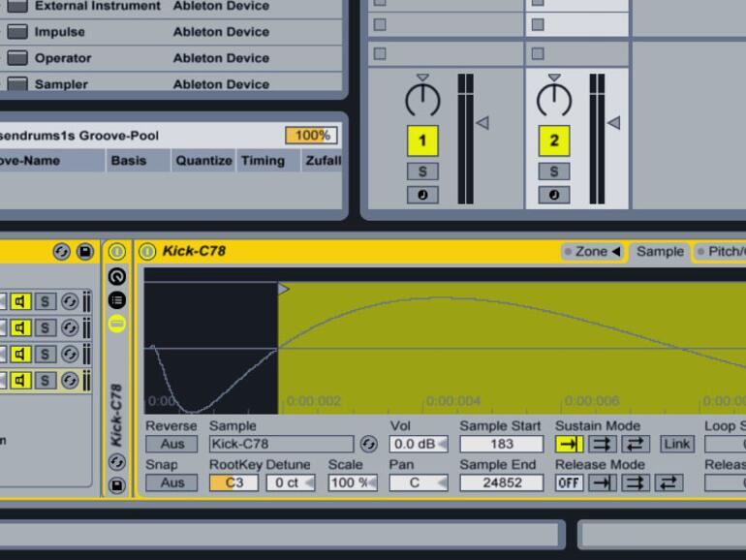
Task: Select Sustain Mode loop icon
Action: 602,445
